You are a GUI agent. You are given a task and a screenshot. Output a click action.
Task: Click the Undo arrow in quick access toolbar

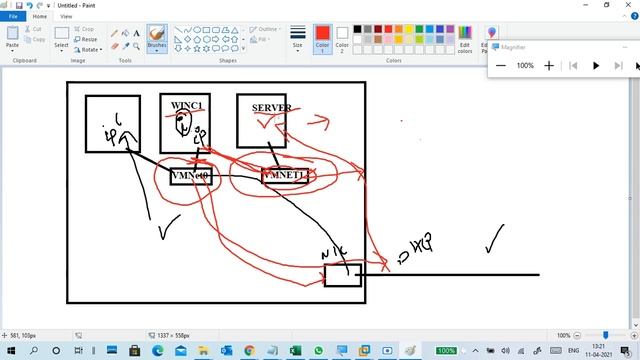click(29, 6)
